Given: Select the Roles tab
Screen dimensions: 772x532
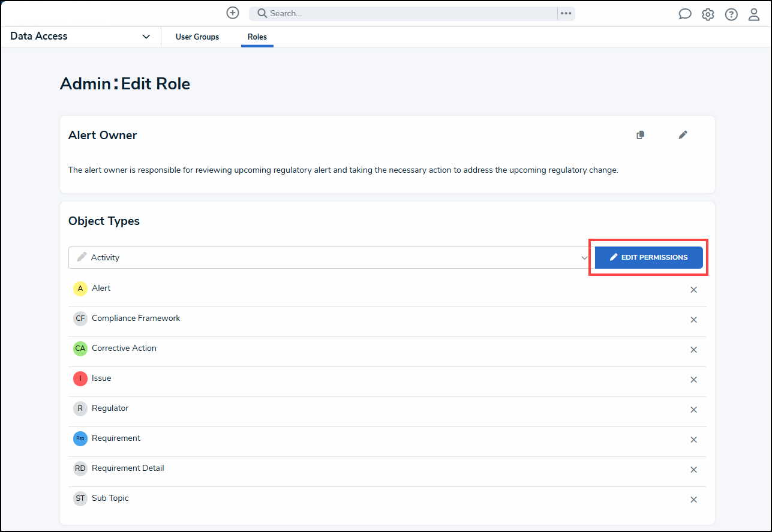Looking at the screenshot, I should pyautogui.click(x=257, y=37).
